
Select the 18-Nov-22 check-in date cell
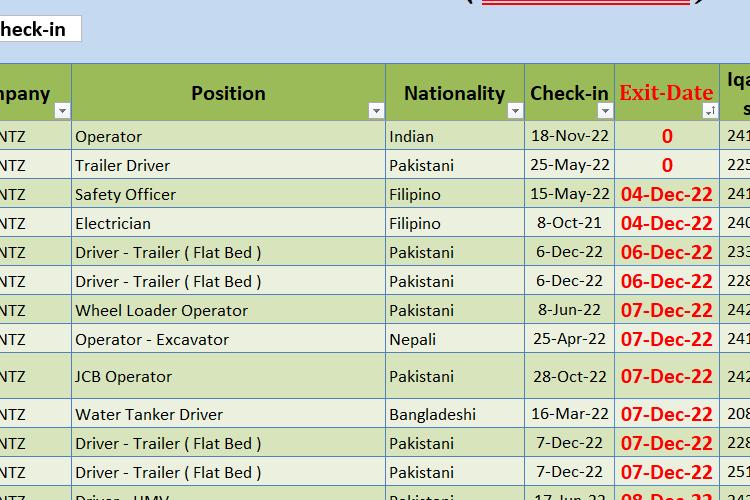569,136
